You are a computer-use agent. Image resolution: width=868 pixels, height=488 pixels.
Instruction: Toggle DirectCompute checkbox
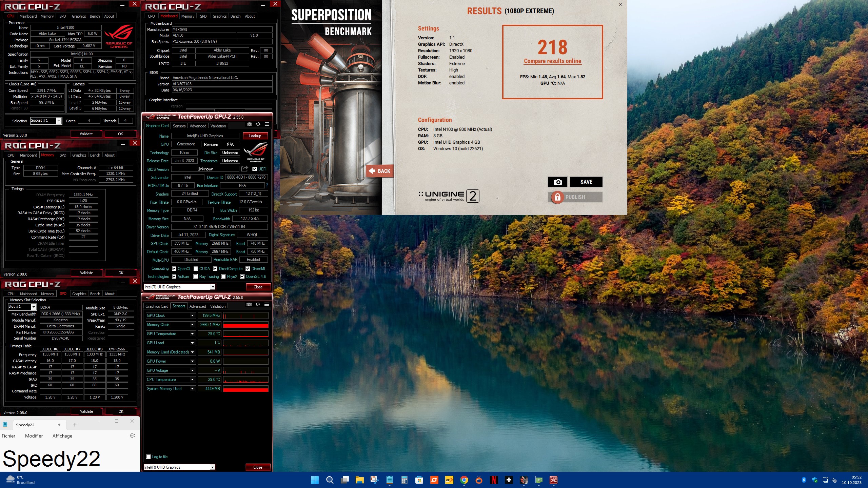click(x=215, y=269)
